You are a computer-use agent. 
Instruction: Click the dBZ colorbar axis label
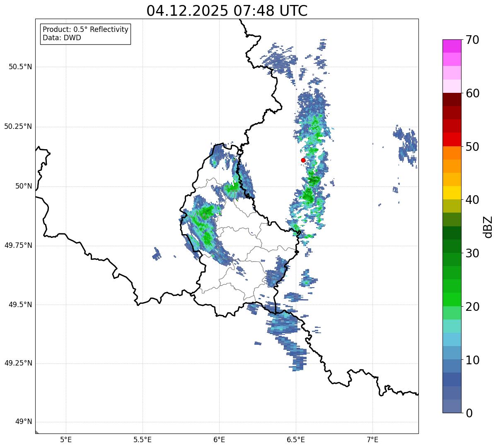(x=488, y=227)
